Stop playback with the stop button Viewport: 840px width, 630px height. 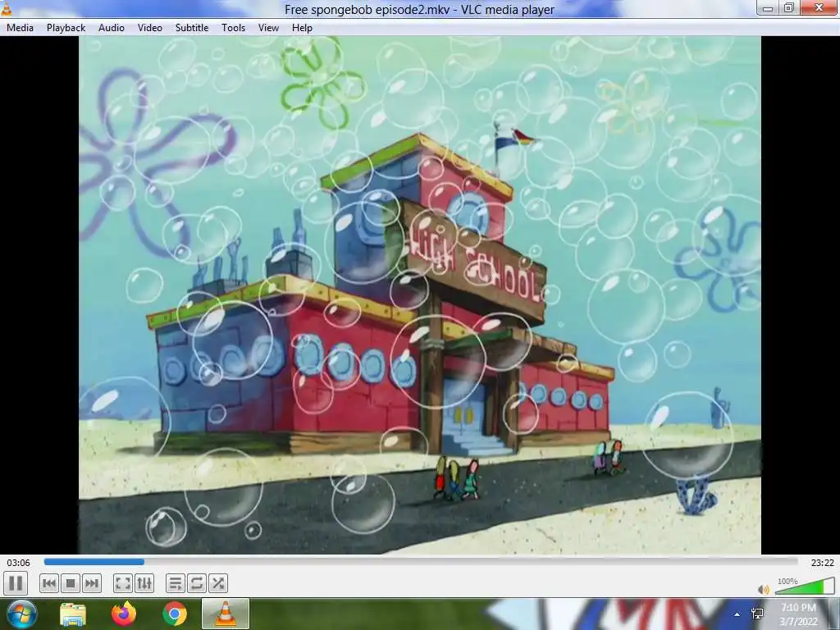(71, 583)
